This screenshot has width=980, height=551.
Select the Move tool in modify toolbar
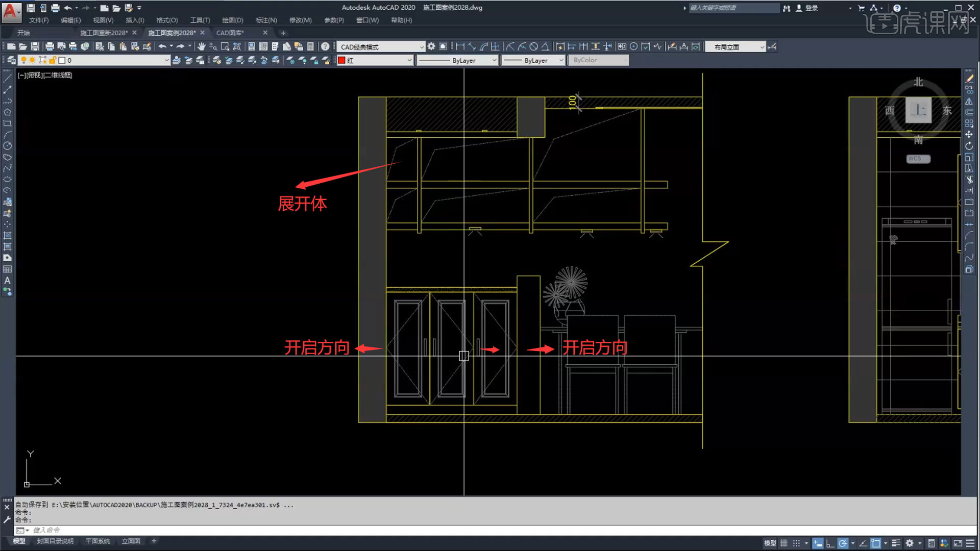969,135
